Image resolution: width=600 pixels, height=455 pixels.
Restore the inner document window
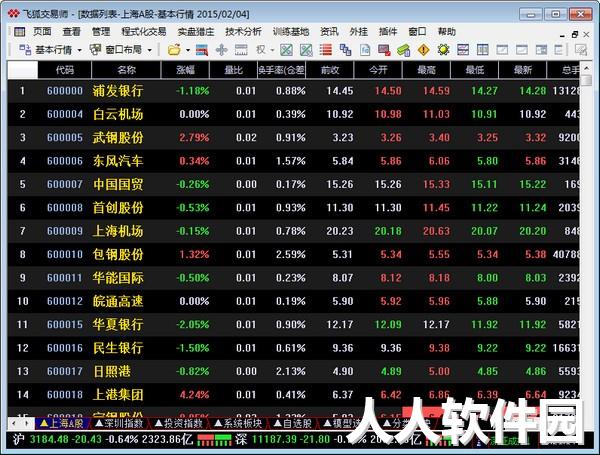pyautogui.click(x=574, y=34)
